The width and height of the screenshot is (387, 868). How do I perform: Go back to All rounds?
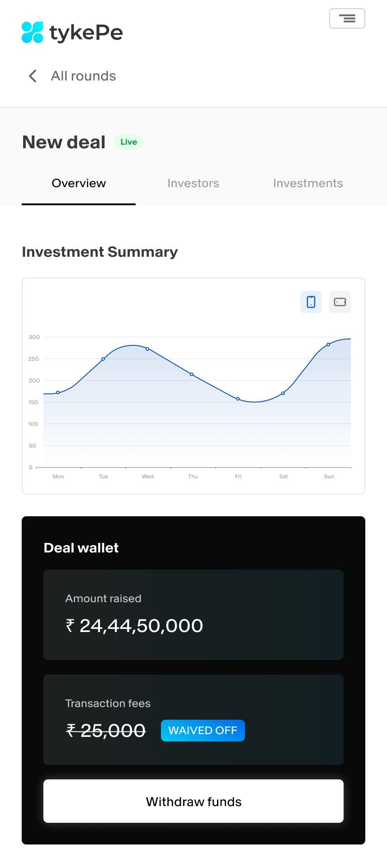(83, 76)
